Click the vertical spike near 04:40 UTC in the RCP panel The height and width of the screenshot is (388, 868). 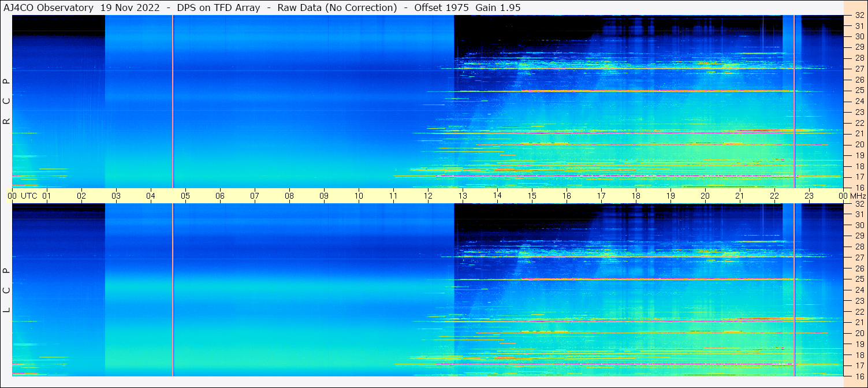point(173,101)
